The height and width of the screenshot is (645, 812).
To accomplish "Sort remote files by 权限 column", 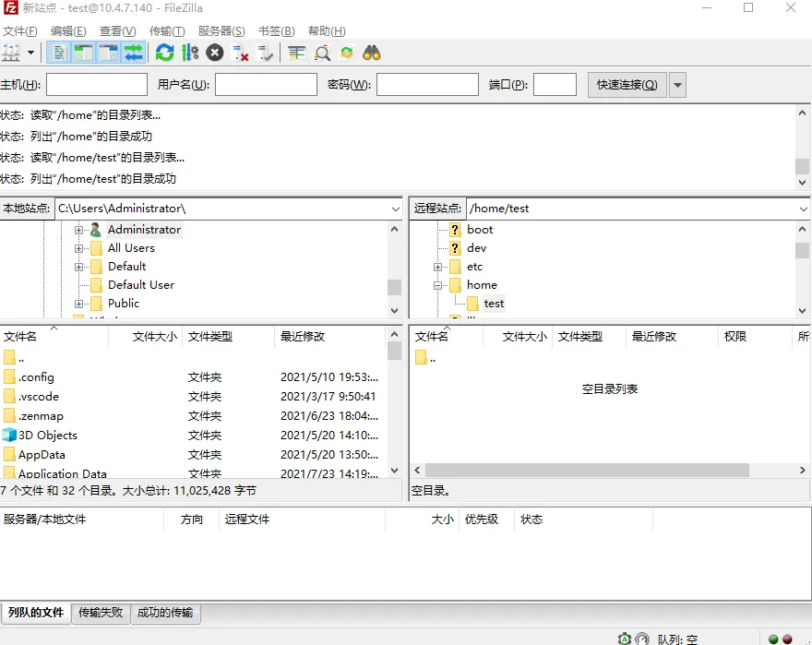I will pos(755,337).
